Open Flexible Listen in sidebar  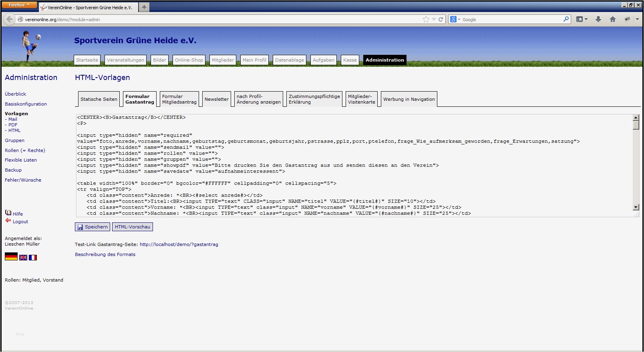point(21,160)
